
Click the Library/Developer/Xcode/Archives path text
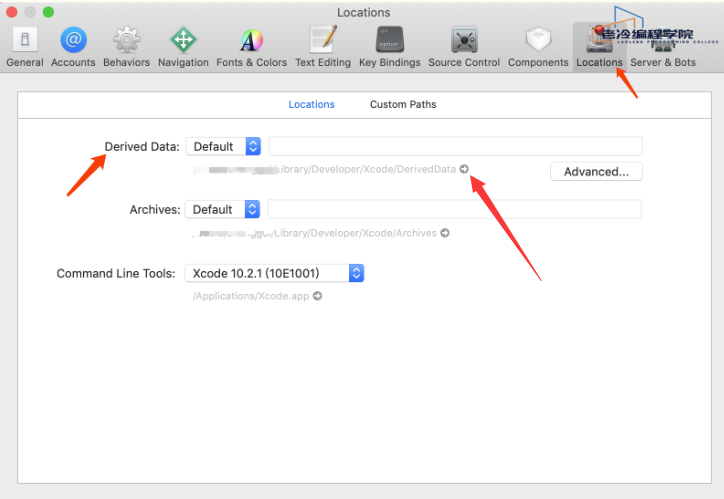click(314, 233)
